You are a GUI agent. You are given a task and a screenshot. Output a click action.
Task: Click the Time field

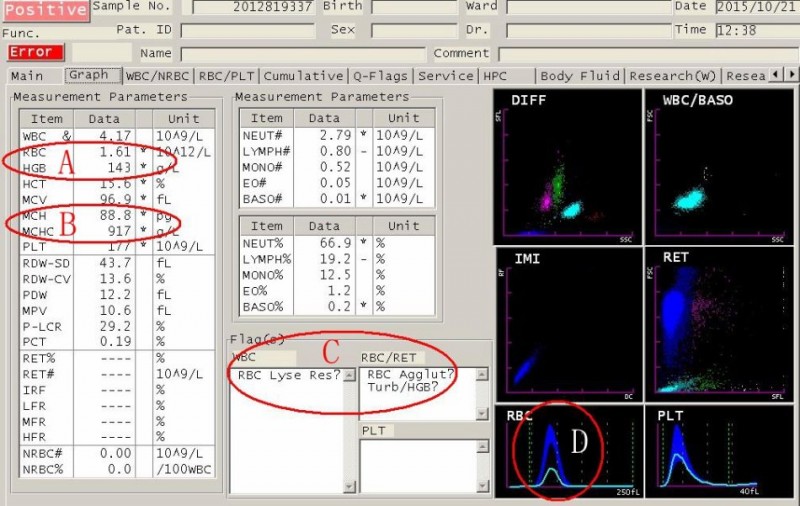point(758,31)
